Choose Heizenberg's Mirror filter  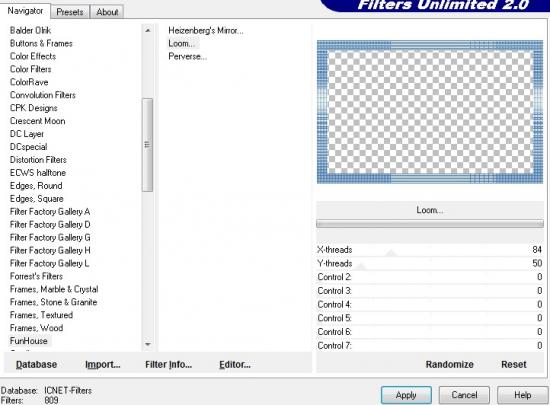tap(206, 31)
